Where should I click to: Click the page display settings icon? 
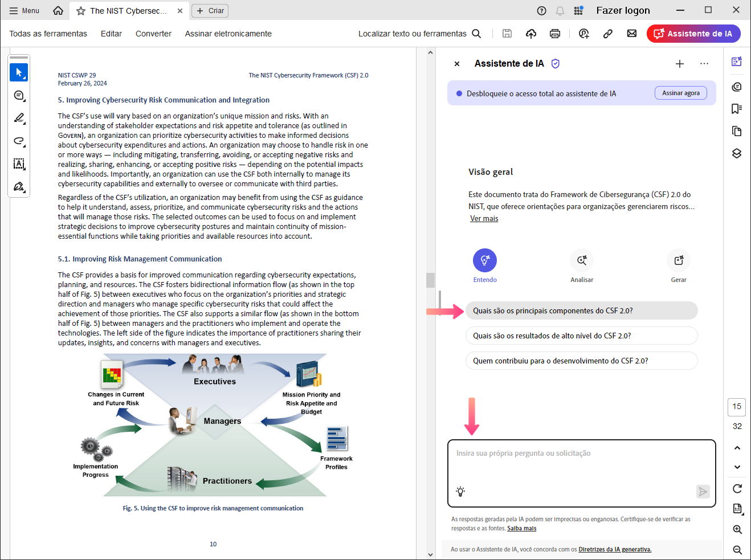(x=737, y=509)
